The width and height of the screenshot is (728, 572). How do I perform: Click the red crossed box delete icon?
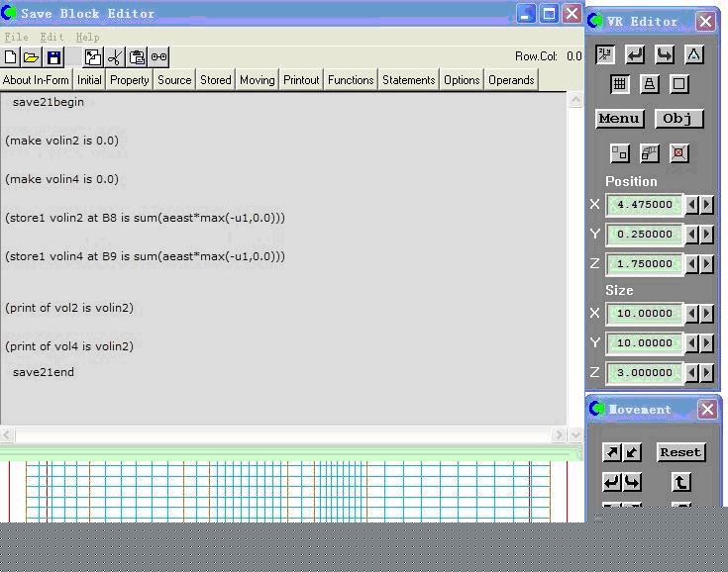click(679, 153)
